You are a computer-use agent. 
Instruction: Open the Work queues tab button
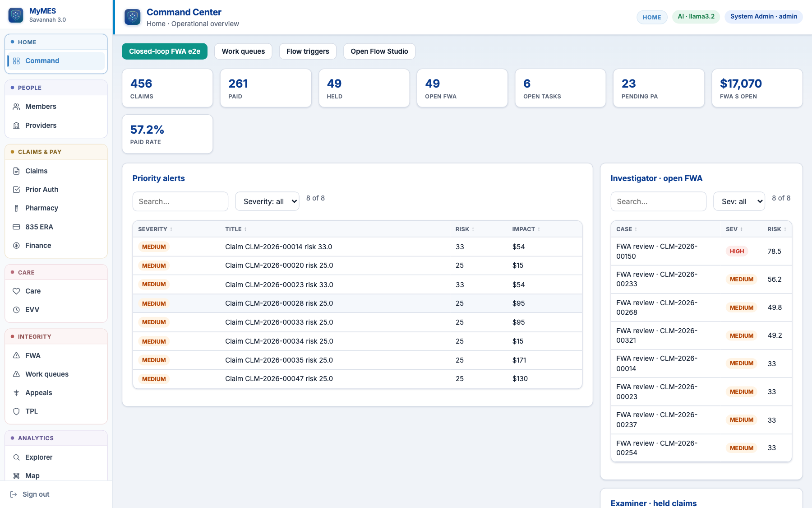coord(243,51)
